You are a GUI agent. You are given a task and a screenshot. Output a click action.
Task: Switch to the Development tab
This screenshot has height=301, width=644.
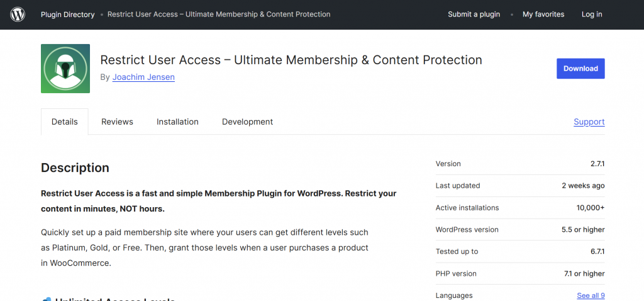pos(247,122)
